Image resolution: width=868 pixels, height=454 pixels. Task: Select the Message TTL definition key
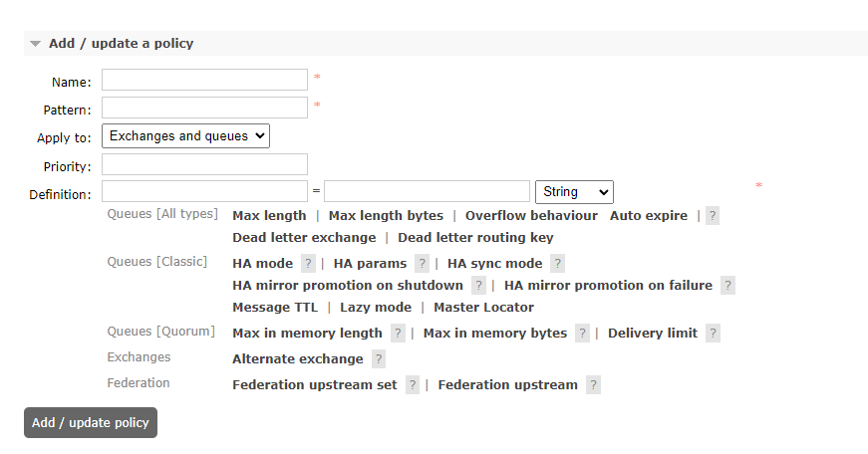[x=275, y=308]
